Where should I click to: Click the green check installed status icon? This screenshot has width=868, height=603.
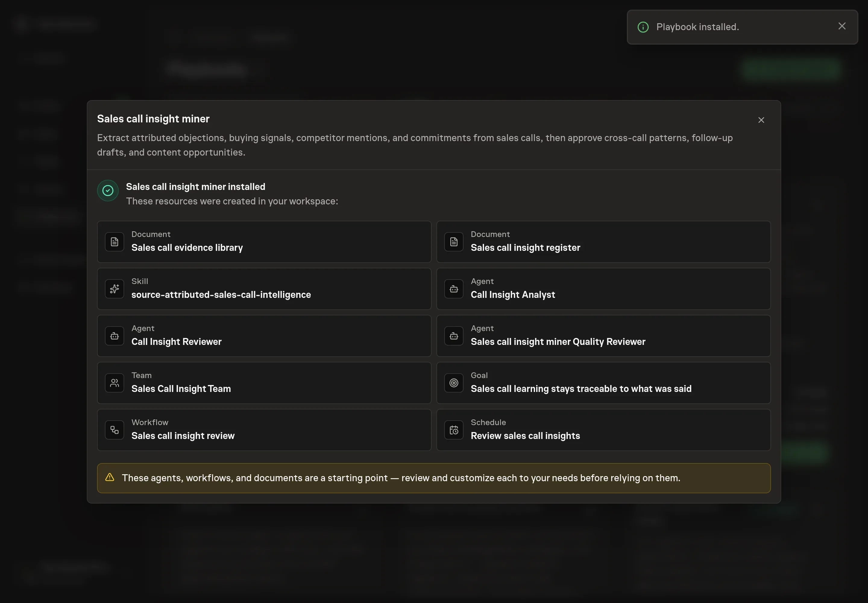click(108, 191)
